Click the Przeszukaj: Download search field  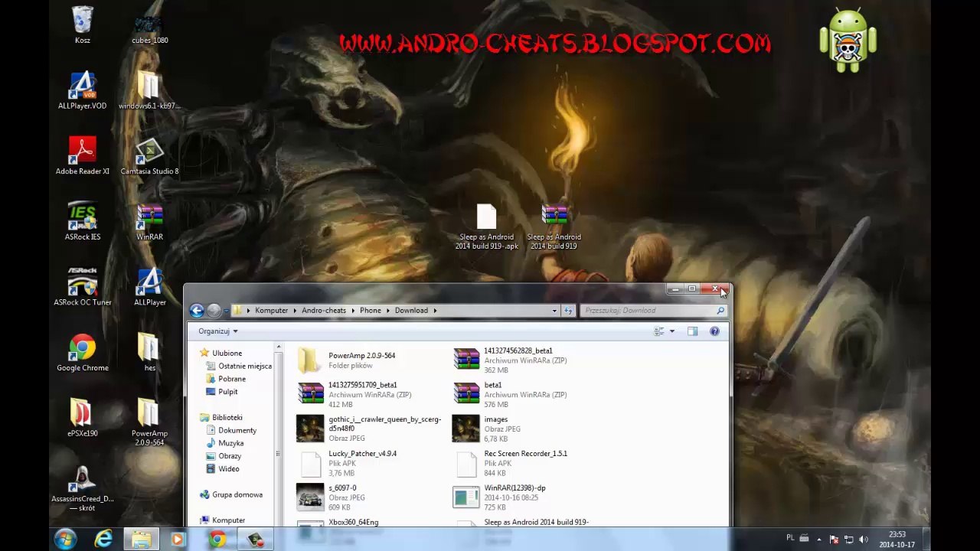(x=653, y=311)
